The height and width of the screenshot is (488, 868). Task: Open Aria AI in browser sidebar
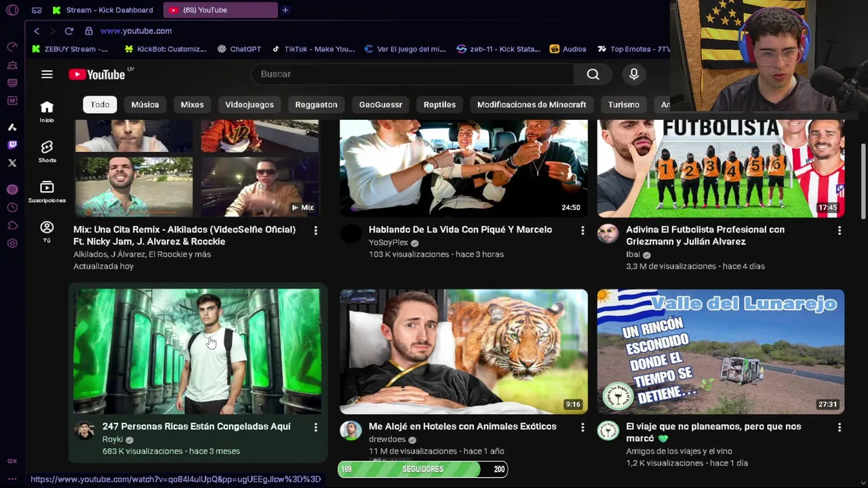12,127
